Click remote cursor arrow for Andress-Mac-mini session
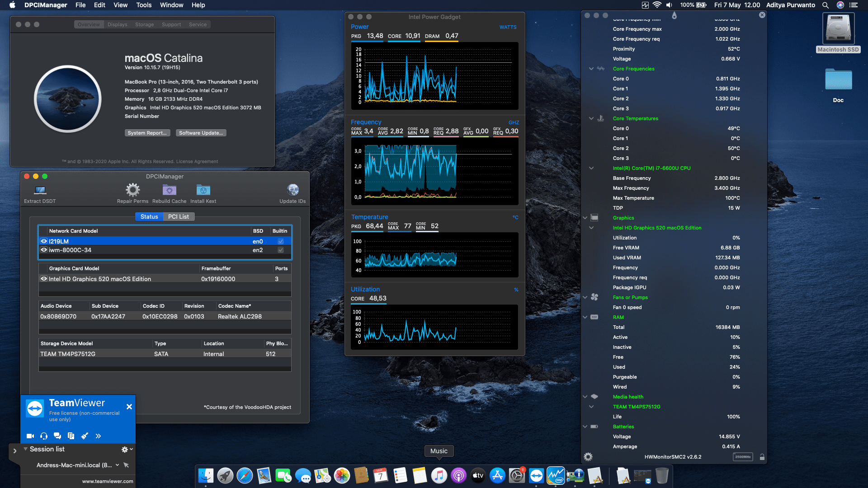 [x=126, y=465]
